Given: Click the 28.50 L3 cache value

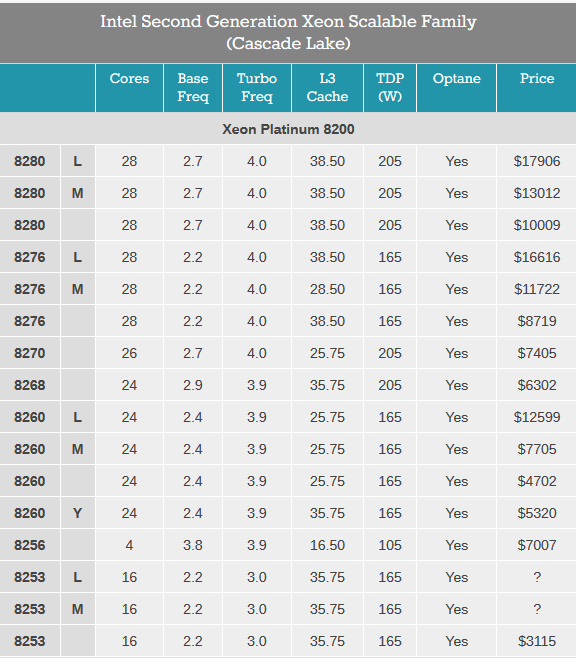Looking at the screenshot, I should pyautogui.click(x=327, y=289).
